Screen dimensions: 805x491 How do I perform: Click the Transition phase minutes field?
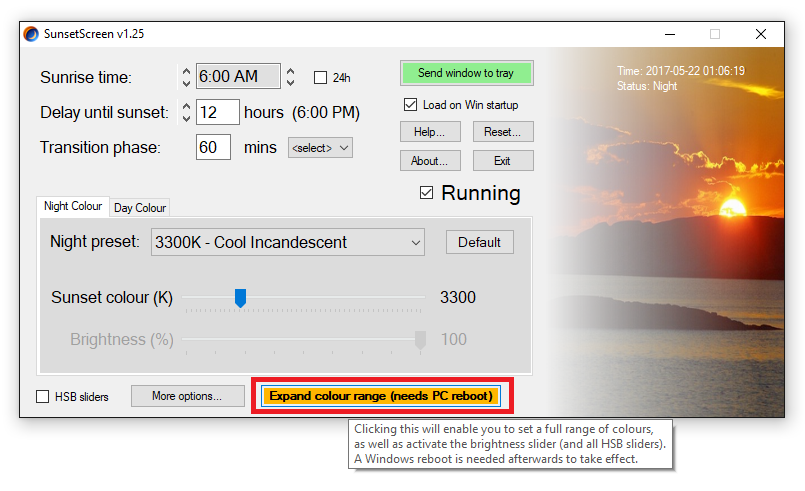213,147
